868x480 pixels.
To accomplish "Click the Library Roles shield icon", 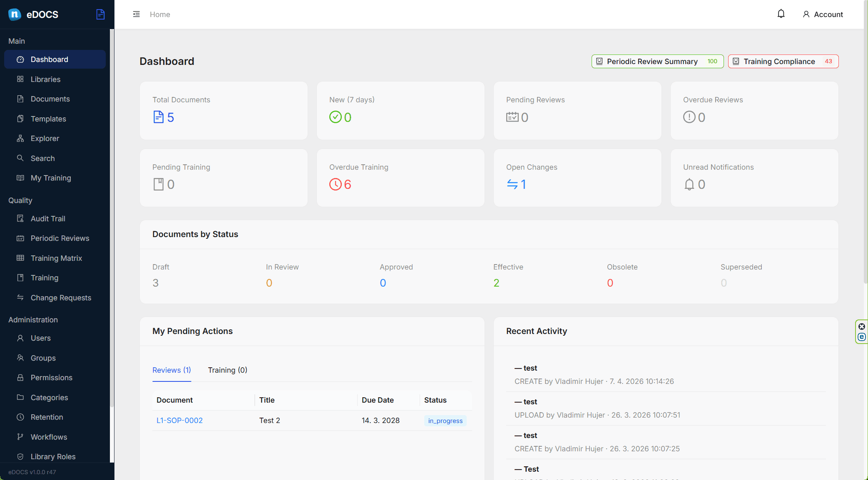I will (20, 457).
